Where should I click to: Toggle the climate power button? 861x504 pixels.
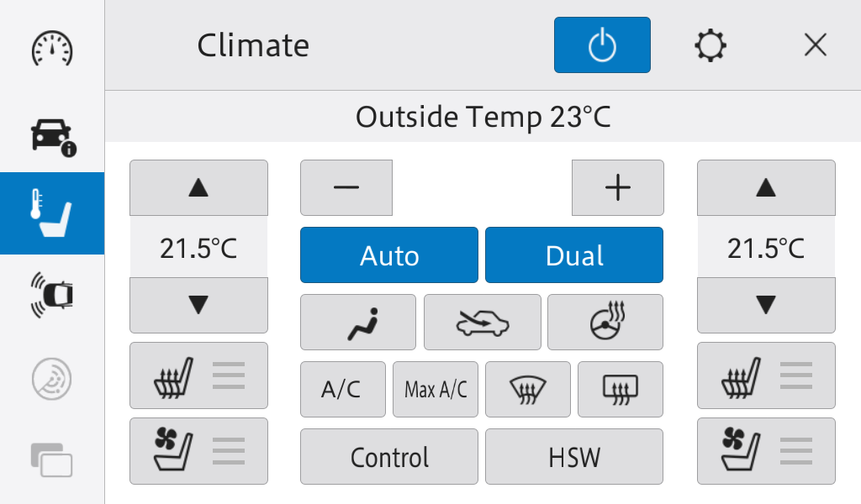click(602, 45)
